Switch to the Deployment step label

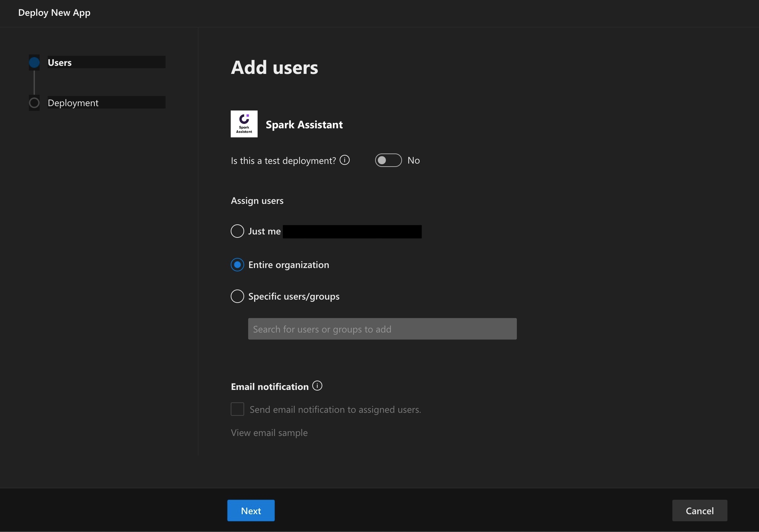[x=73, y=103]
